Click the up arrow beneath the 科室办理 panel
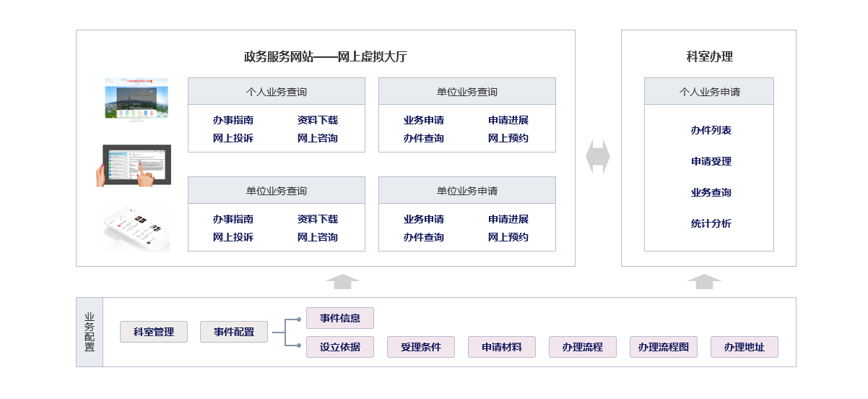868x399 pixels. (703, 282)
